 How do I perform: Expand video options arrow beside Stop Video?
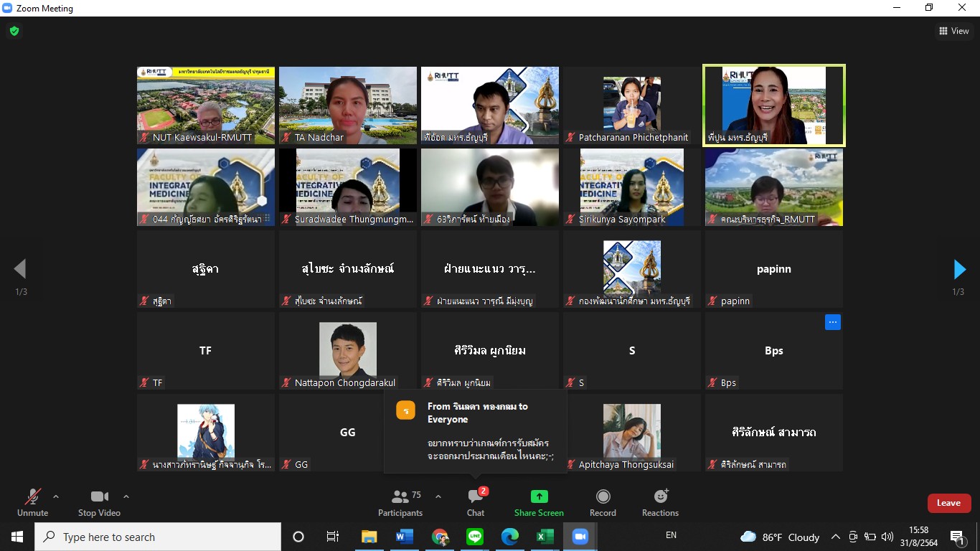pyautogui.click(x=126, y=496)
